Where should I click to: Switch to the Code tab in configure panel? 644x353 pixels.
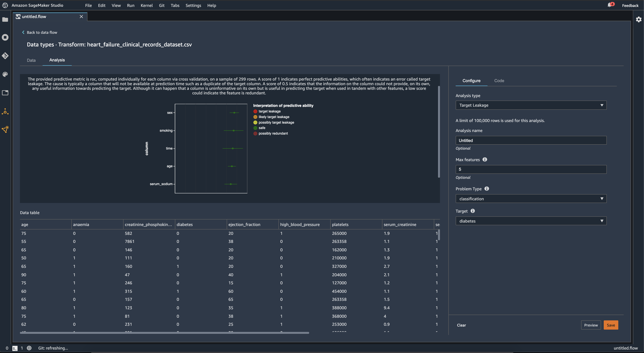coord(499,80)
